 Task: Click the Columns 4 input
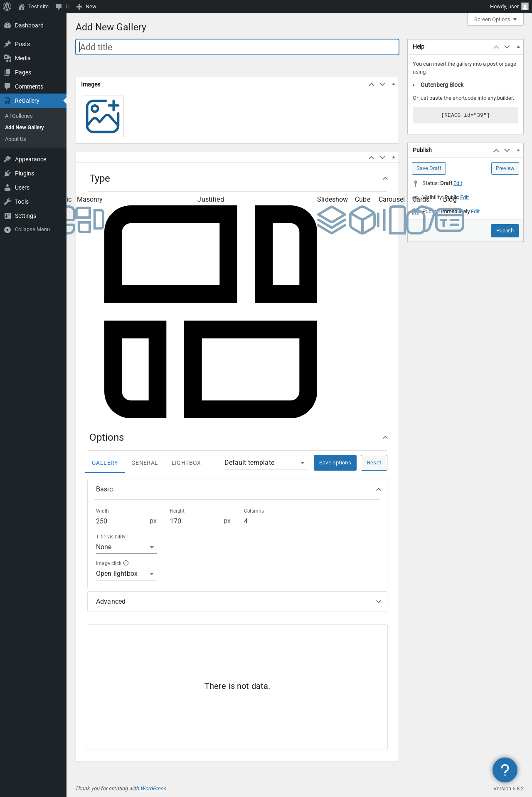click(274, 521)
